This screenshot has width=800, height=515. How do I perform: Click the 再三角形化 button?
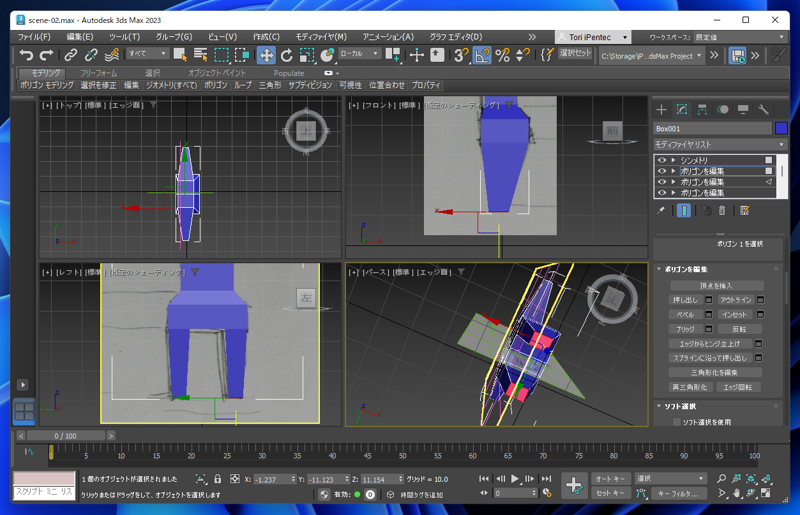[x=689, y=387]
